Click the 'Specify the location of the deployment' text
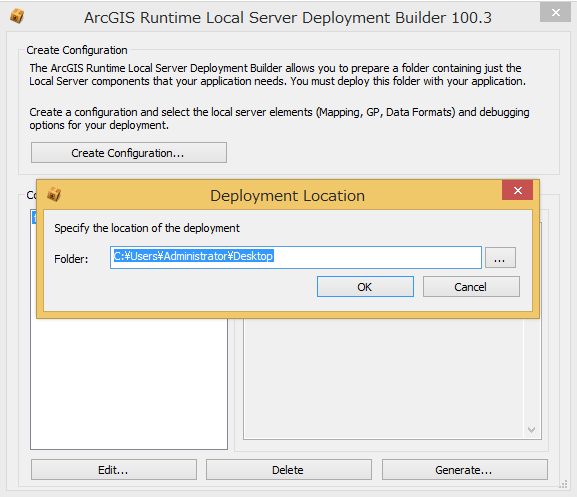Image resolution: width=577 pixels, height=497 pixels. tap(147, 228)
